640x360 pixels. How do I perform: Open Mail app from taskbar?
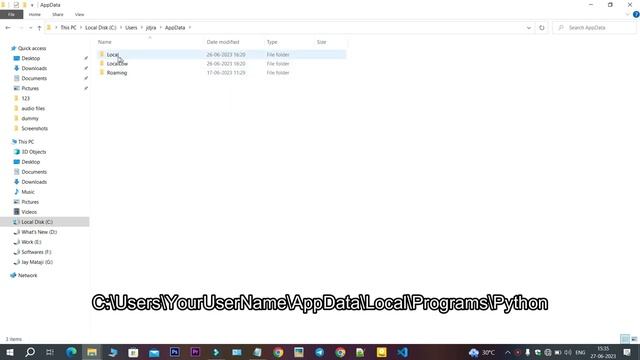[x=154, y=352]
